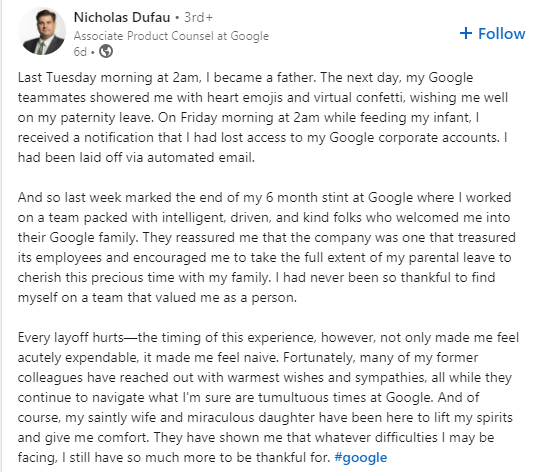Click the line starting 'Every layoff hurts'
The height and width of the screenshot is (472, 538).
(268, 338)
